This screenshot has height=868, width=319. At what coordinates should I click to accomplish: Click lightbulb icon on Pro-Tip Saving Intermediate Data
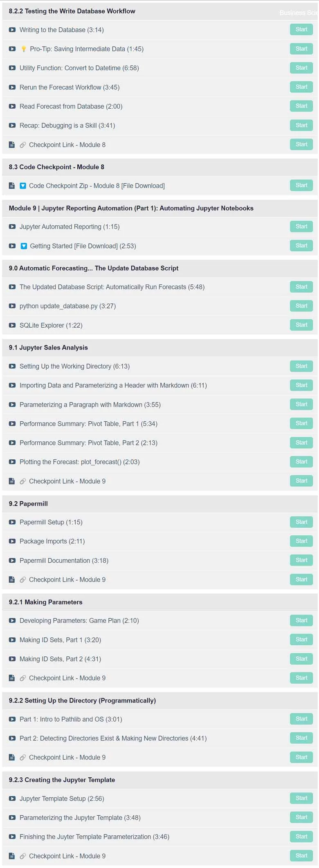pyautogui.click(x=24, y=49)
